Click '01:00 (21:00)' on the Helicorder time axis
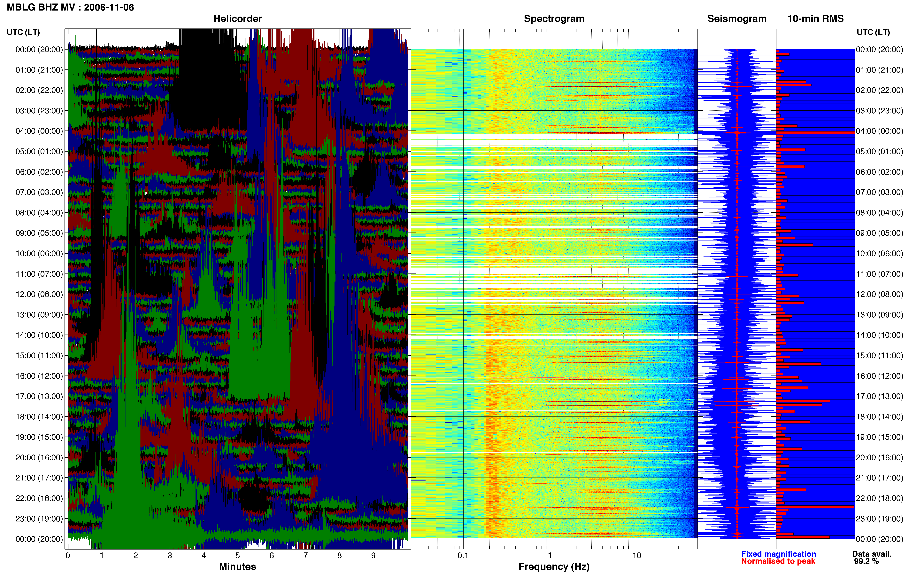This screenshot has width=924, height=578. [39, 70]
